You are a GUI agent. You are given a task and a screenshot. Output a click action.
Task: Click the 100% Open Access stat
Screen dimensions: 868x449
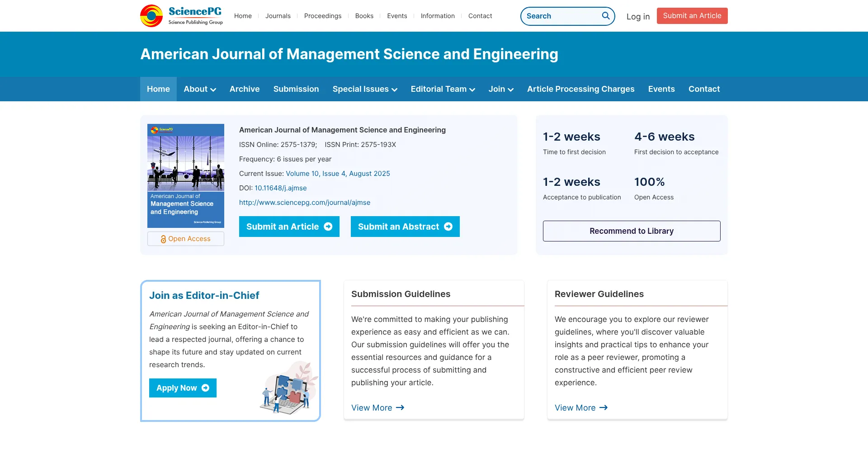pos(654,188)
